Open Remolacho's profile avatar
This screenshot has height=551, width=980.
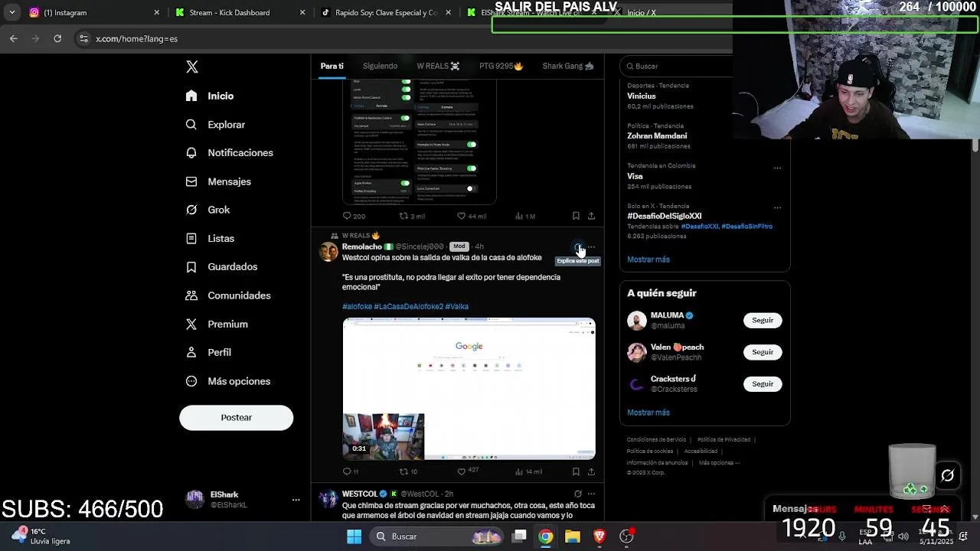[328, 252]
